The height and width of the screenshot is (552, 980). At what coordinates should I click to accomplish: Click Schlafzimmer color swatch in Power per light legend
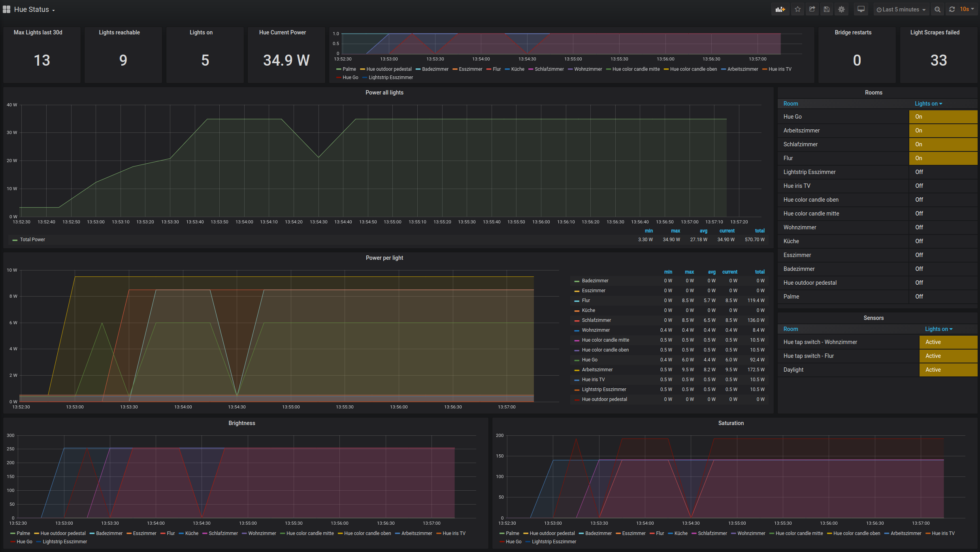pyautogui.click(x=577, y=321)
